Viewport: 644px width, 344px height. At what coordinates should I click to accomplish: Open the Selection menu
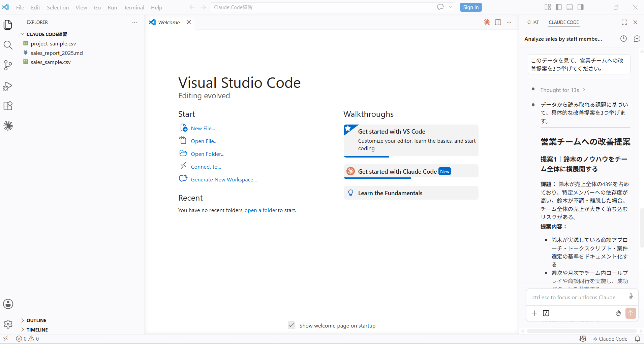tap(58, 7)
